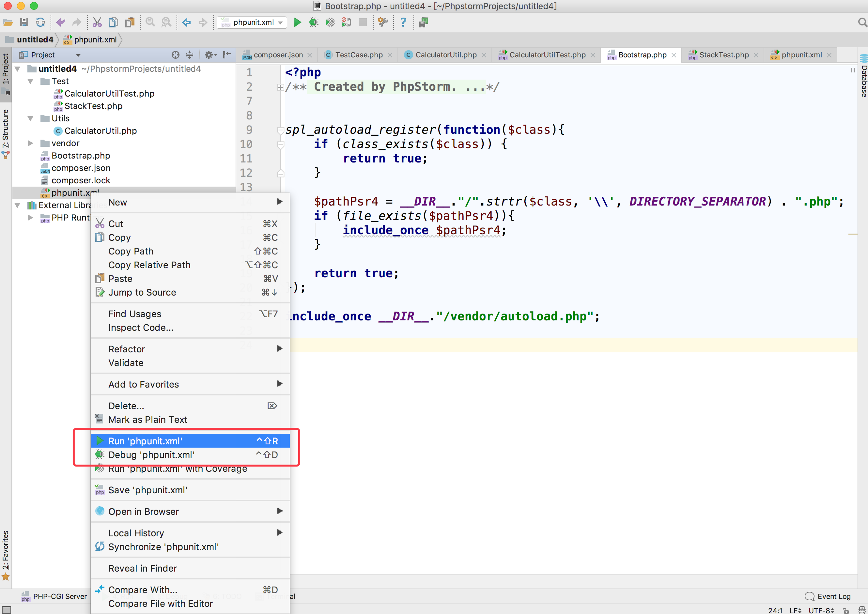Viewport: 868px width, 614px height.
Task: Click the untitled4 breadcrumb
Action: click(30, 40)
